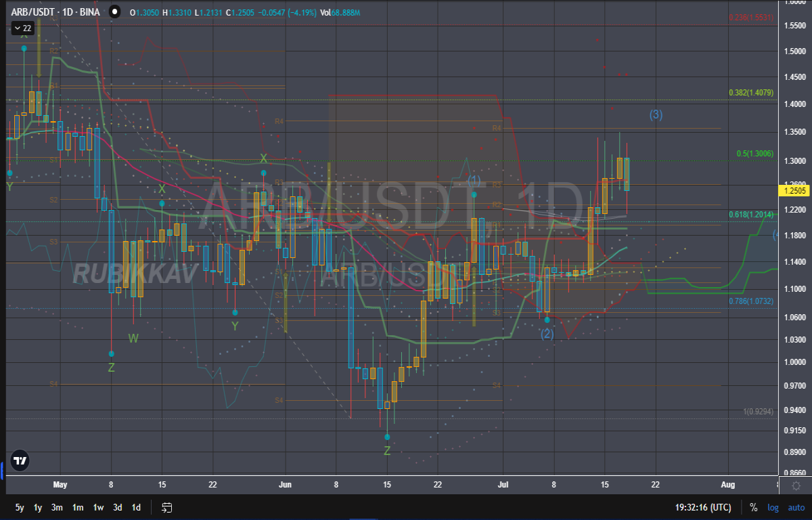Open chart settings gear icon
The height and width of the screenshot is (520, 812).
pyautogui.click(x=796, y=485)
